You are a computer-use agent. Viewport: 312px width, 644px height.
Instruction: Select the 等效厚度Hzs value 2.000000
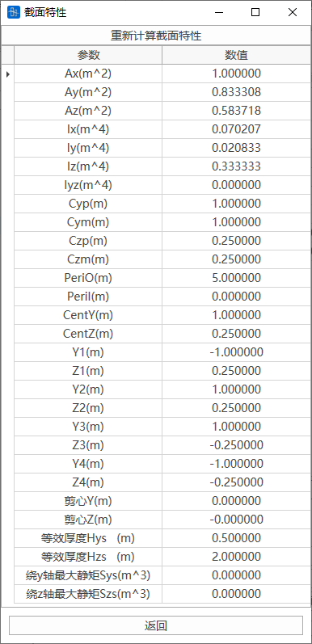click(x=236, y=557)
